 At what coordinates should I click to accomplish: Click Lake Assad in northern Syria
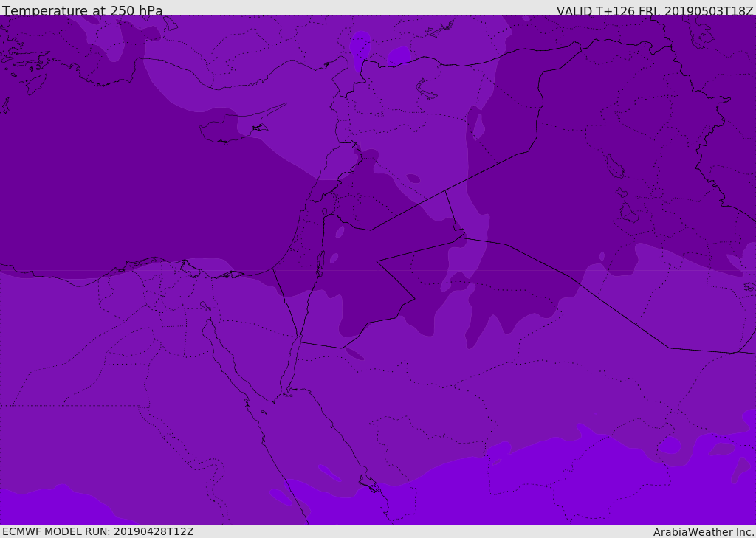(x=427, y=89)
